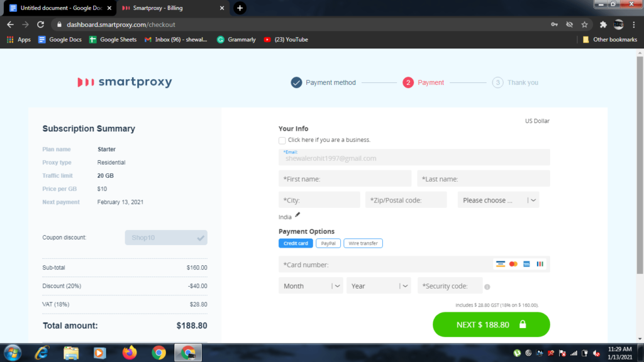The width and height of the screenshot is (644, 362).
Task: Click the volume icon in system tray
Action: pos(596,353)
